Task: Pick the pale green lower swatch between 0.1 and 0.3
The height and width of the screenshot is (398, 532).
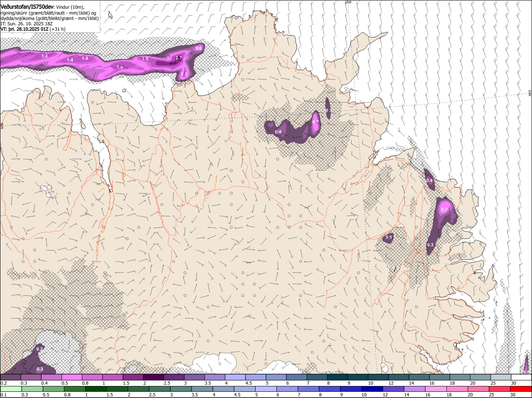Action: (x=10, y=389)
